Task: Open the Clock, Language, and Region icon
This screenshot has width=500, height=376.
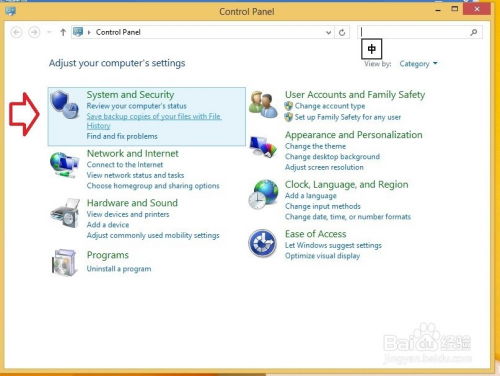Action: pyautogui.click(x=263, y=194)
